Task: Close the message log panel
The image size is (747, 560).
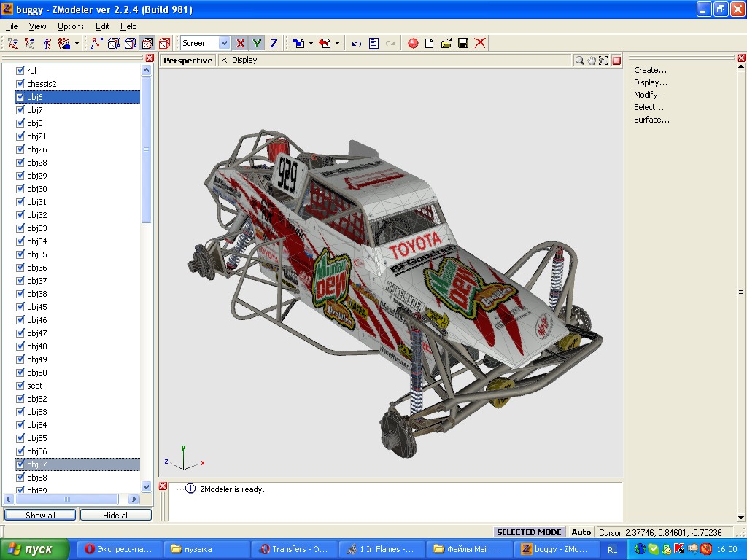Action: pos(163,486)
